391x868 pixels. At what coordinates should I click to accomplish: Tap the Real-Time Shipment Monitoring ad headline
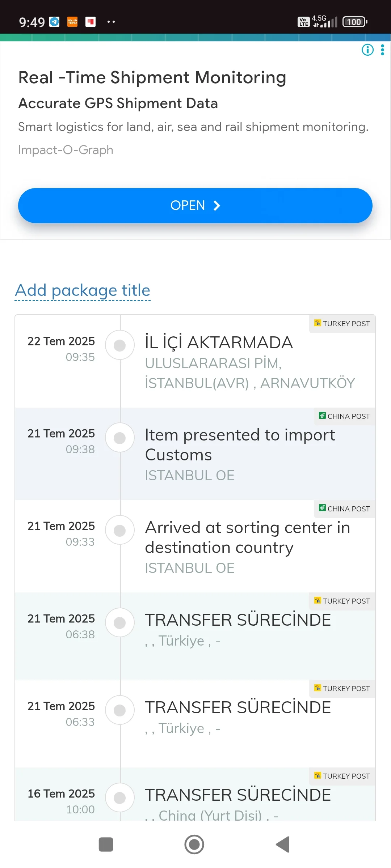tap(152, 77)
